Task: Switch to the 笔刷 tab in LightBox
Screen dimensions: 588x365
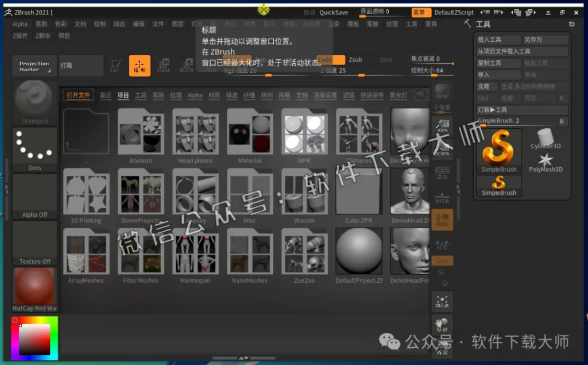Action: [x=159, y=94]
